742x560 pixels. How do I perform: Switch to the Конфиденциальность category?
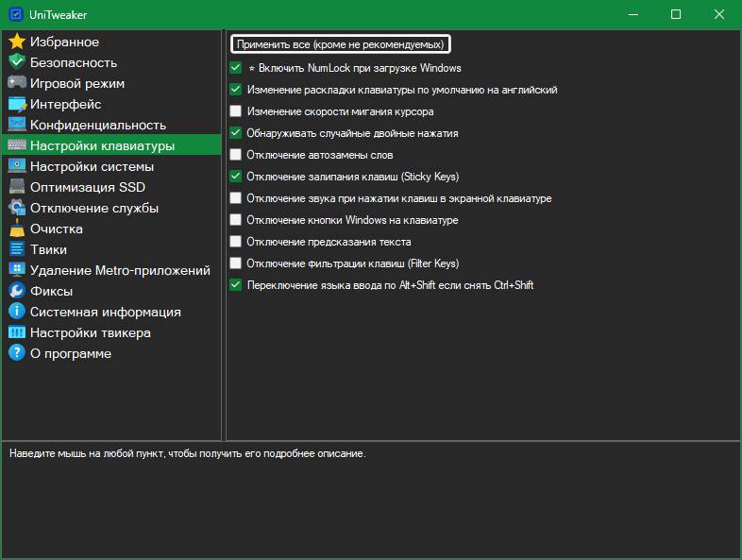click(97, 125)
